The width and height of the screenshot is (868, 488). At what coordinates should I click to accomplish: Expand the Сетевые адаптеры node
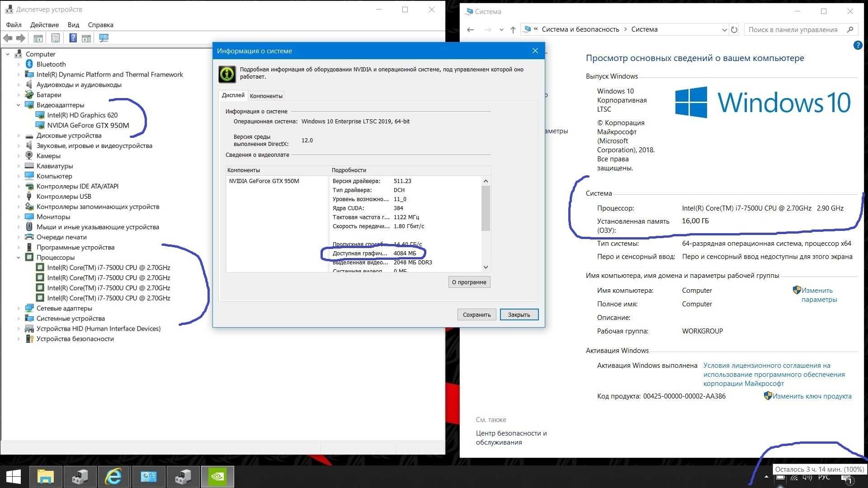(x=19, y=309)
